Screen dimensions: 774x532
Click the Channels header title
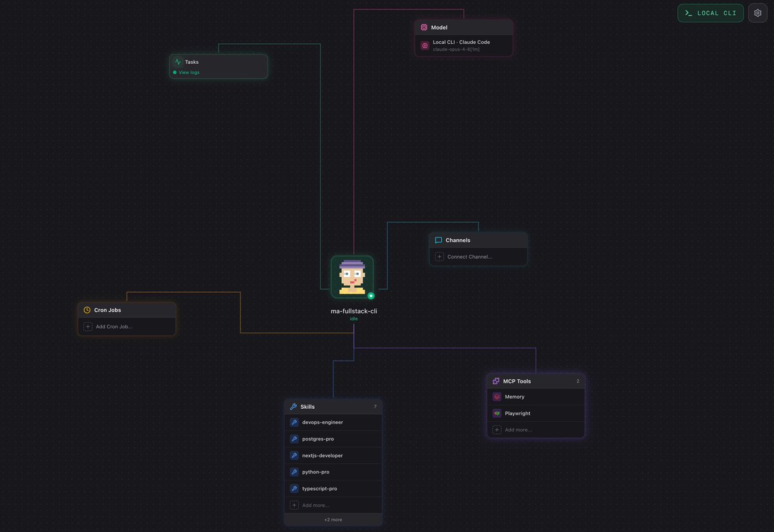[x=458, y=240]
